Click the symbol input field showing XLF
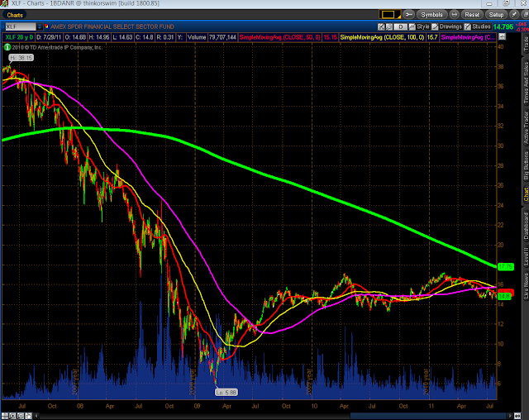 pos(20,26)
